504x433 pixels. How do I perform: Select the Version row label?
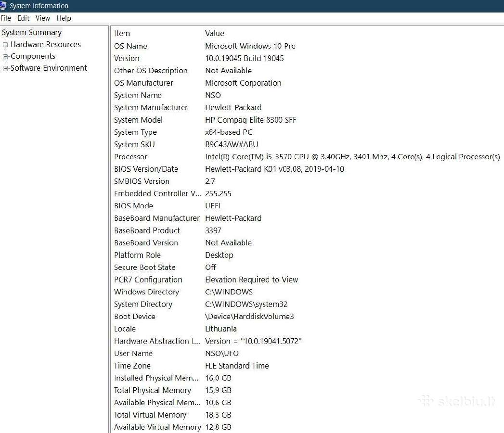[127, 59]
